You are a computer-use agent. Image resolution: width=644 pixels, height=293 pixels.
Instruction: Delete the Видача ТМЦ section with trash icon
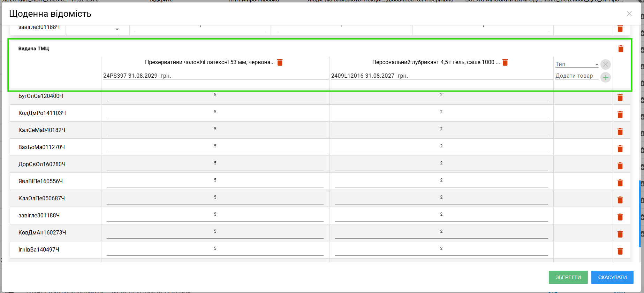(621, 49)
